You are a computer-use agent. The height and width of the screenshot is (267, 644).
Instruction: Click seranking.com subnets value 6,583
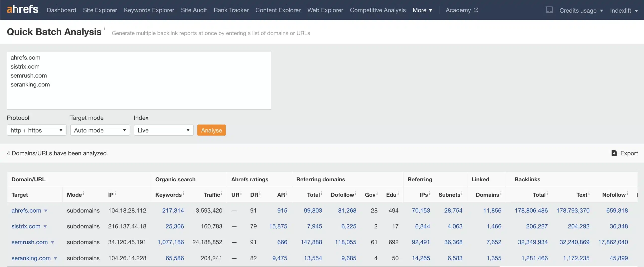pos(455,258)
